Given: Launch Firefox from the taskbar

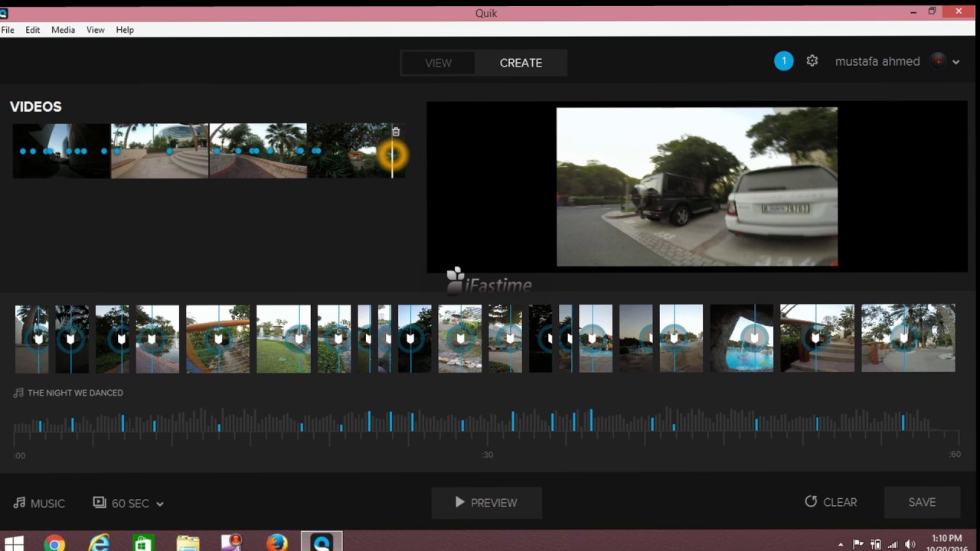Looking at the screenshot, I should [276, 543].
